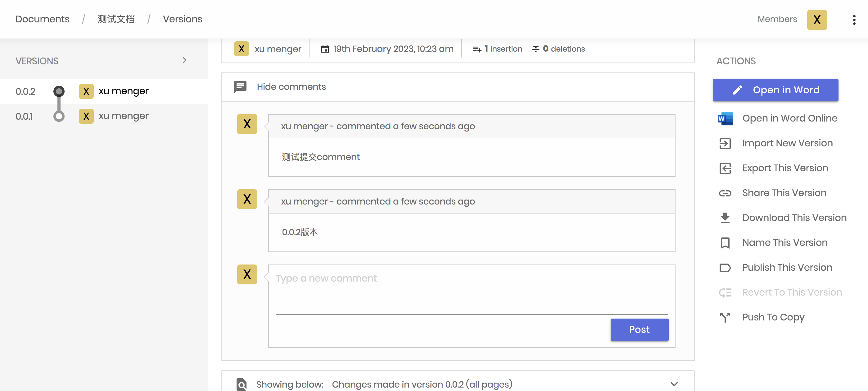The height and width of the screenshot is (391, 868).
Task: Click the Download This Version icon
Action: coord(725,218)
